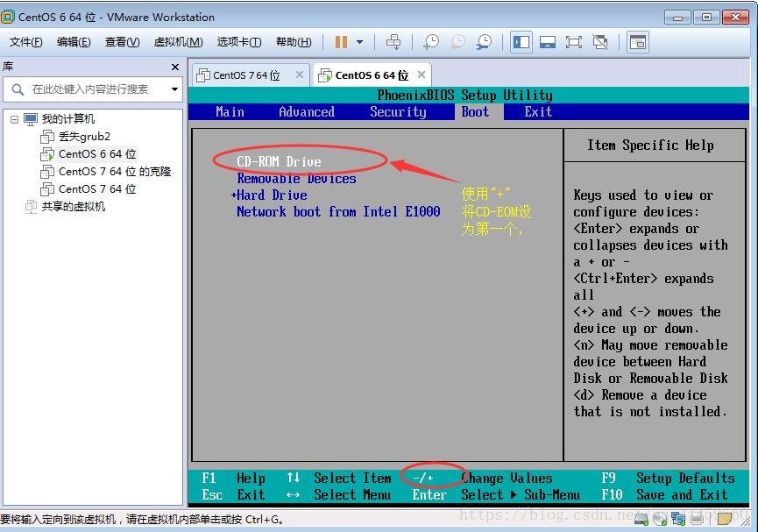
Task: Close the 库 library panel
Action: pyautogui.click(x=175, y=67)
